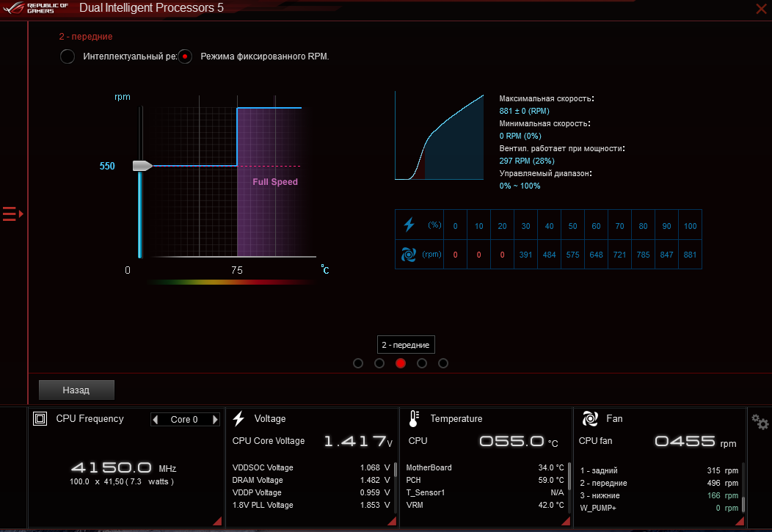The height and width of the screenshot is (532, 772).
Task: Click the VRM temperature row
Action: (485, 505)
